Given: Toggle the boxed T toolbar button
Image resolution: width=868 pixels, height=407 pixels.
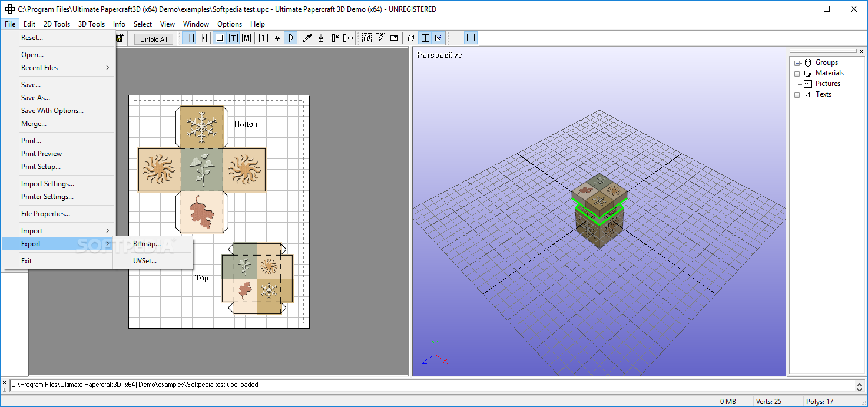Looking at the screenshot, I should click(x=233, y=38).
